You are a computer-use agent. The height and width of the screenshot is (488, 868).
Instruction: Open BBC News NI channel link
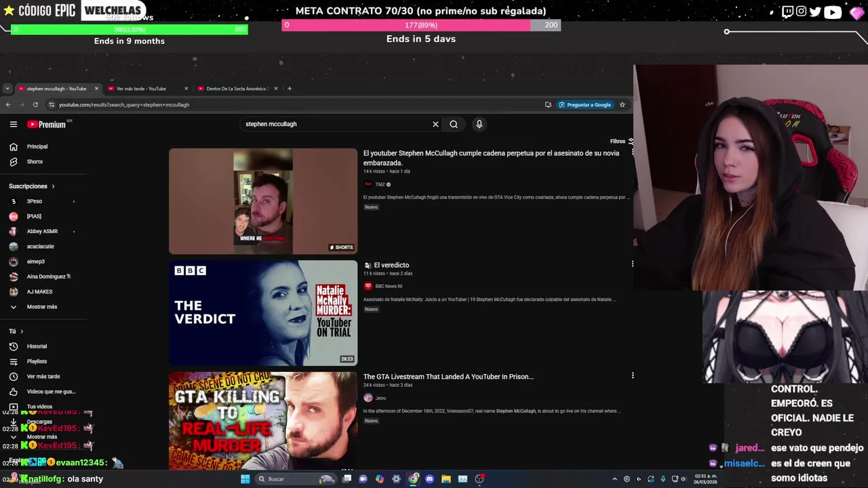coord(389,286)
